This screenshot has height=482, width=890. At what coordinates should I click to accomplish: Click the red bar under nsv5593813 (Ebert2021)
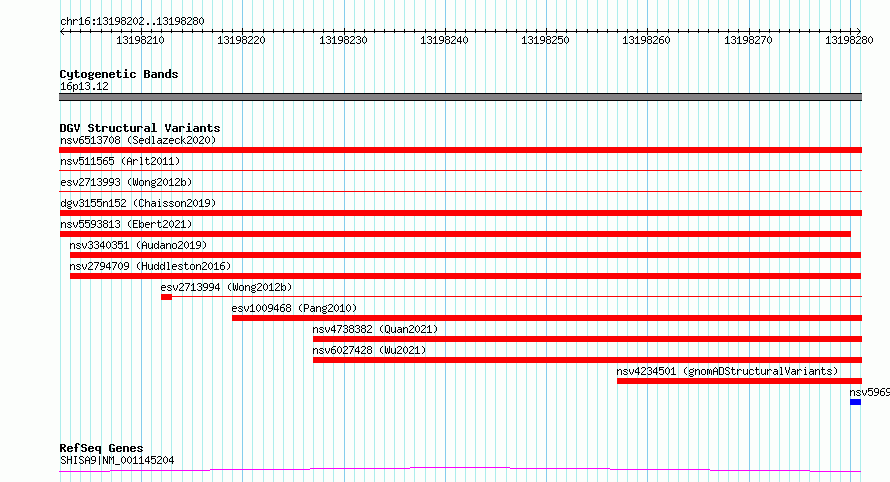455,234
